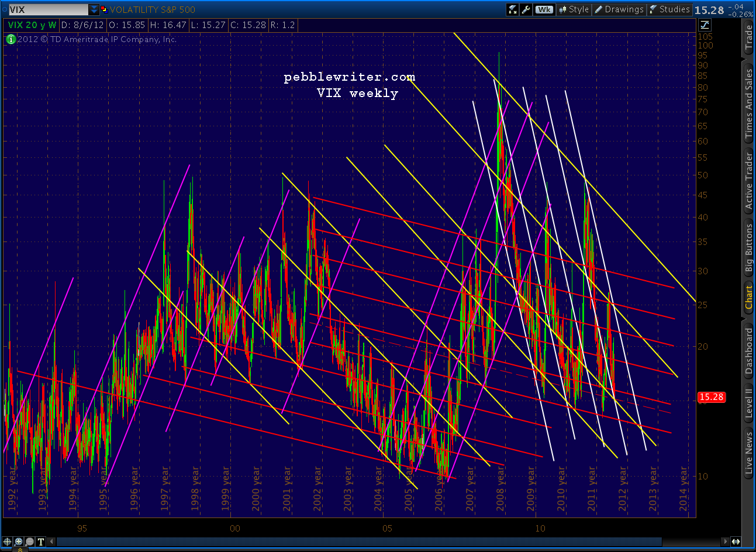The width and height of the screenshot is (756, 552).
Task: Click the quick study flask icon
Action: pos(512,9)
